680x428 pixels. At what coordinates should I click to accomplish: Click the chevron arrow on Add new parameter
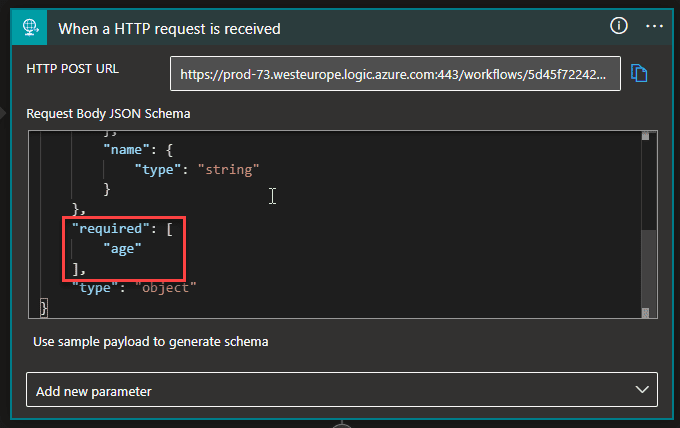pos(641,391)
